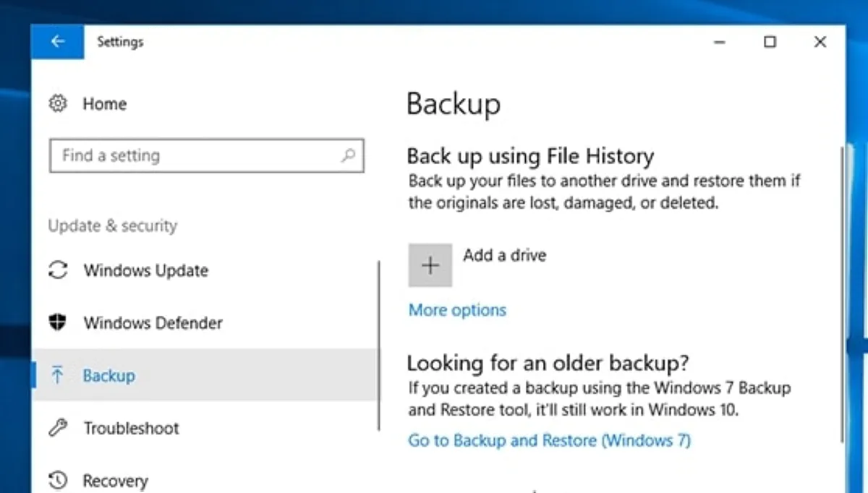Click the Recovery clock icon

[57, 480]
